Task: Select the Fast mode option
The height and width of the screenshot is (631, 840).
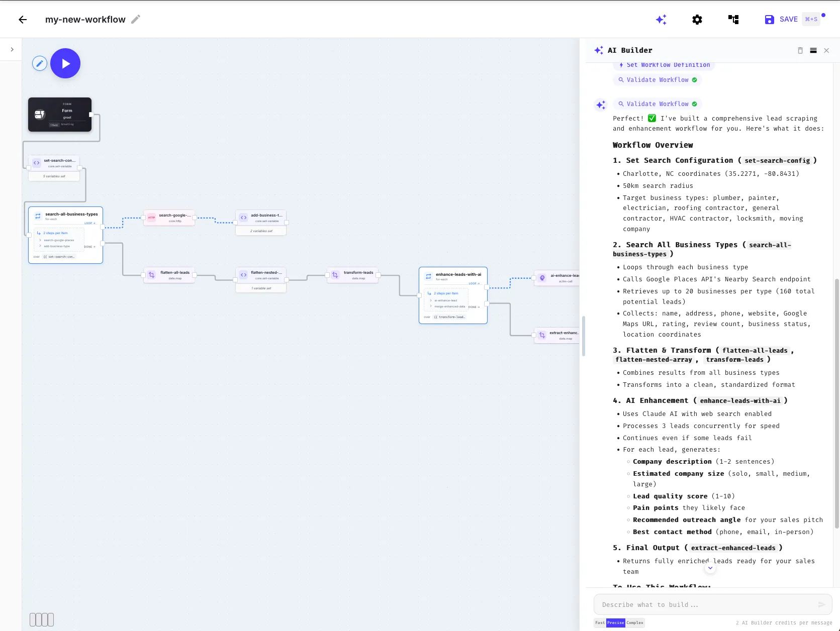Action: tap(600, 622)
